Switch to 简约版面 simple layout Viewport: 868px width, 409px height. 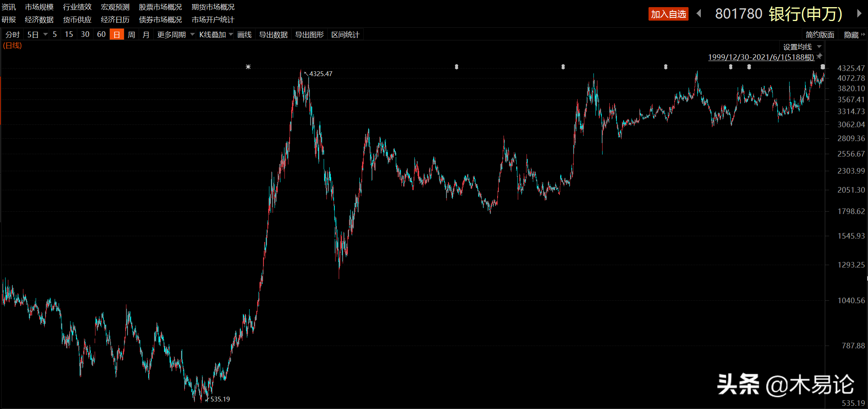(x=820, y=34)
